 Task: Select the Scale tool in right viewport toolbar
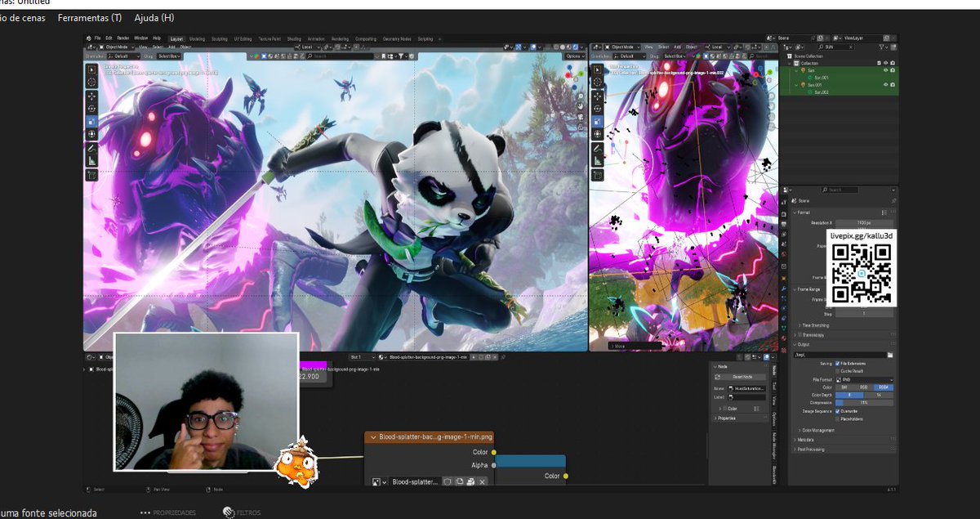click(598, 122)
